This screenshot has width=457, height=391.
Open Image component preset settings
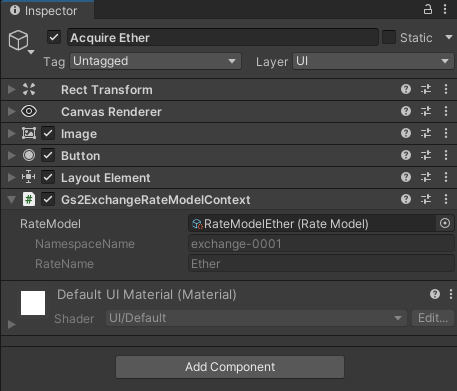[426, 133]
